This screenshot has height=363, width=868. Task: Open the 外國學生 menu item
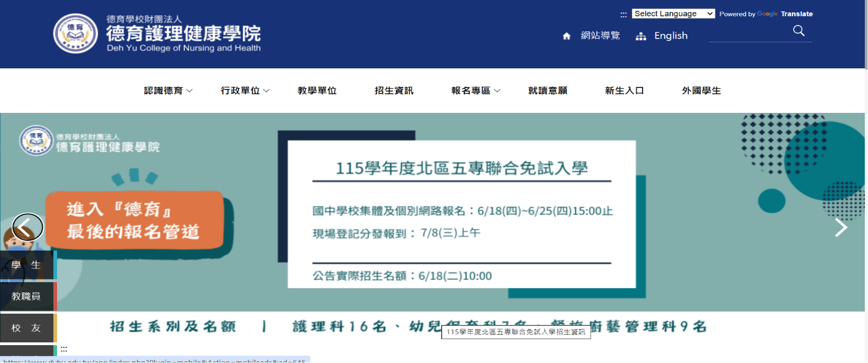(x=702, y=91)
